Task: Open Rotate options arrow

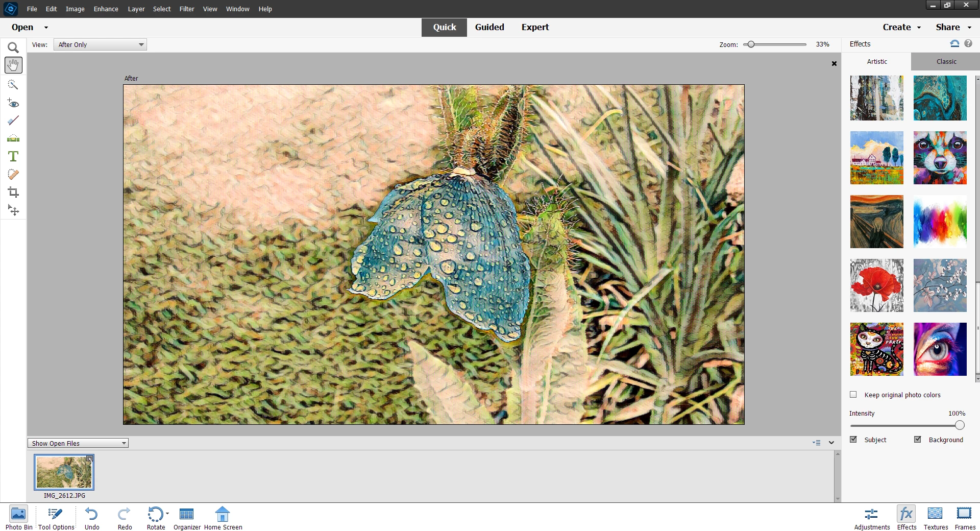Action: pos(167,514)
